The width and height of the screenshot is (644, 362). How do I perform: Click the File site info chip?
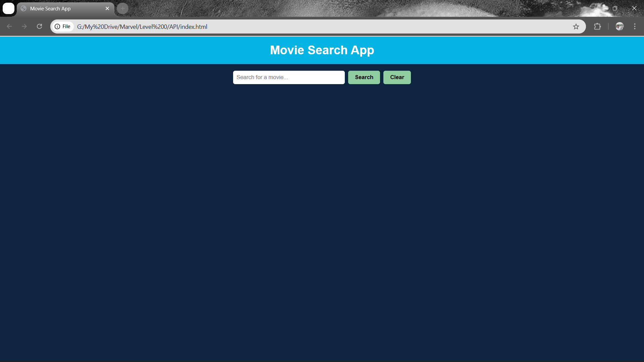point(63,26)
